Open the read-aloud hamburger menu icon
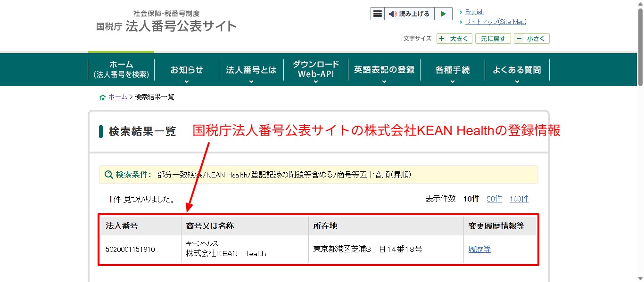The width and height of the screenshot is (644, 282). click(x=378, y=14)
